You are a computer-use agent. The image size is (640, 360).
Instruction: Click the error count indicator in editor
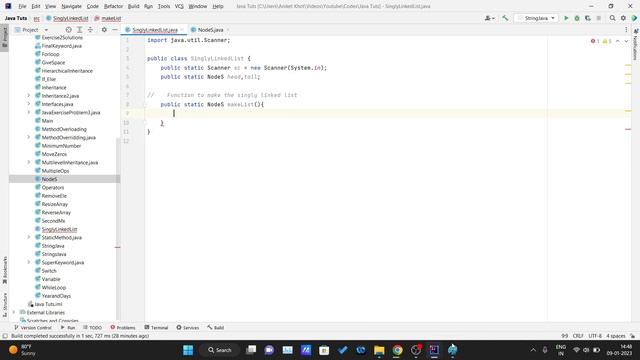click(595, 41)
